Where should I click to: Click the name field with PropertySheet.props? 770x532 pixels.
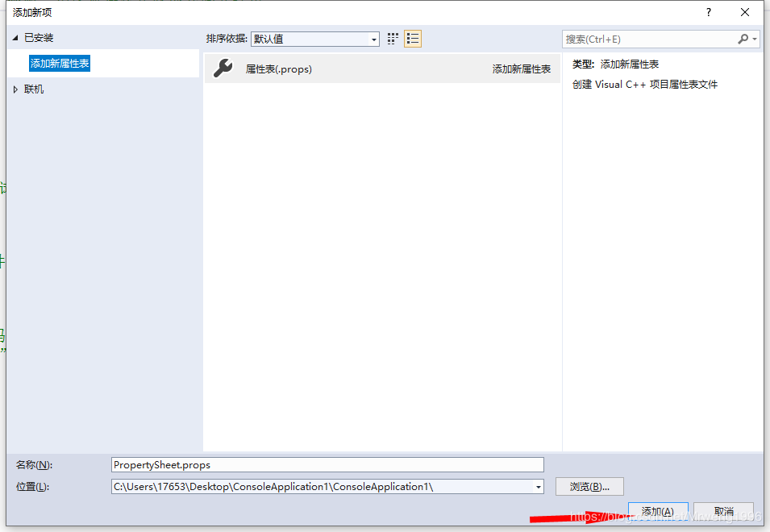[x=327, y=465]
